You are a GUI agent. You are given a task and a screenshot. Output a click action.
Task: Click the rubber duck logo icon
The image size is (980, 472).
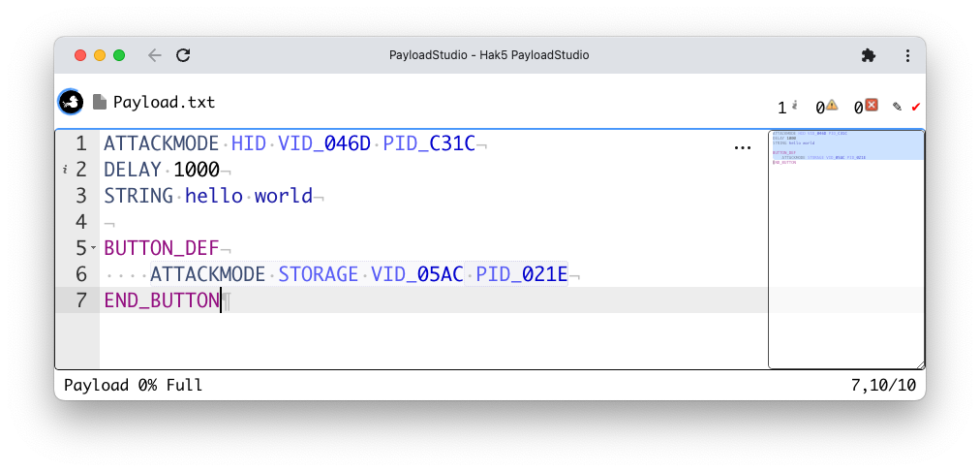click(70, 102)
